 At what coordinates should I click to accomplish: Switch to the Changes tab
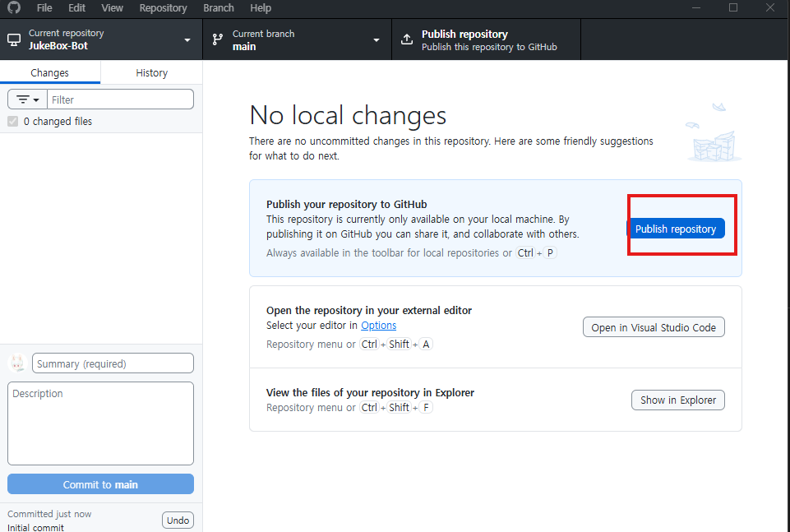click(x=50, y=72)
